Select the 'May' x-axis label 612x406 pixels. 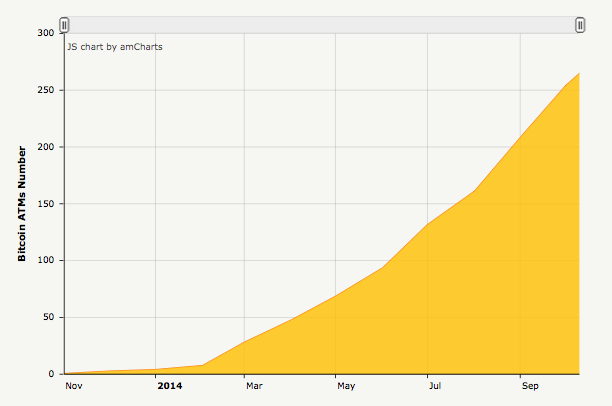346,385
